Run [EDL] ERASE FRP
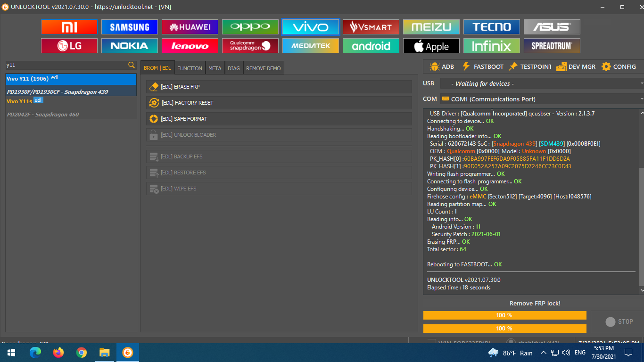Image resolution: width=644 pixels, height=362 pixels. pos(279,87)
